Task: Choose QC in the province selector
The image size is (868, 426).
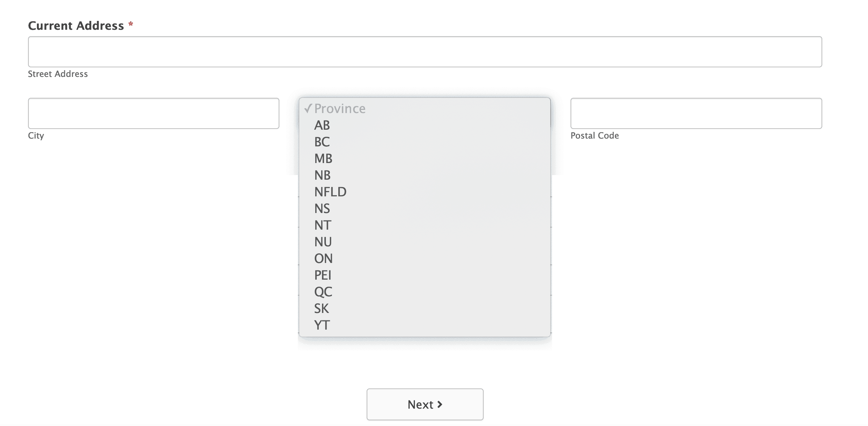Action: point(323,291)
